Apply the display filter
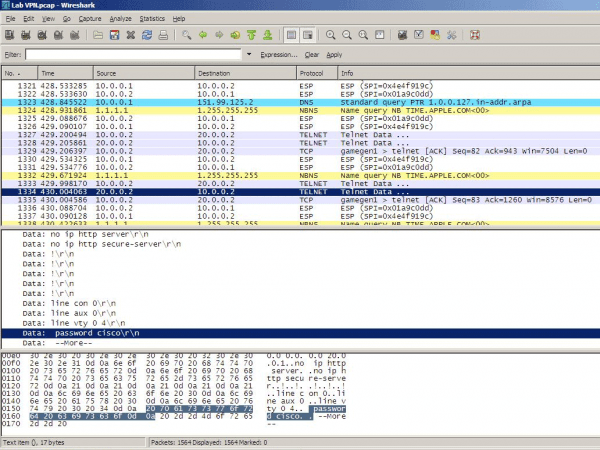This screenshot has height=450, width=600. [334, 54]
